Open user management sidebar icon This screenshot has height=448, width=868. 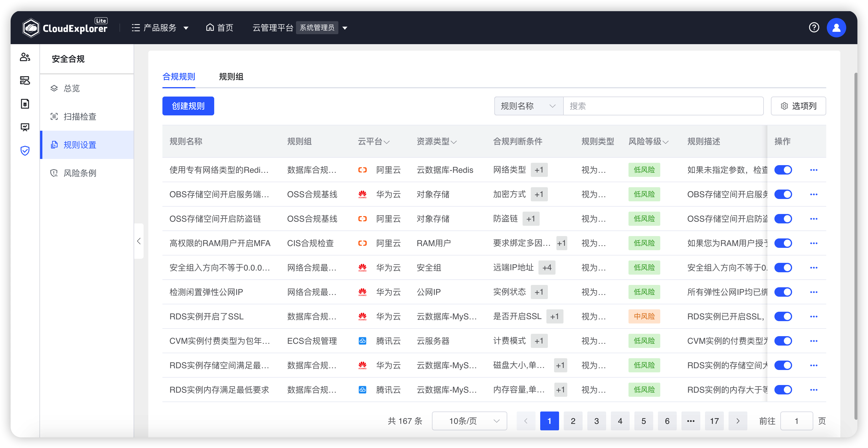pos(25,57)
